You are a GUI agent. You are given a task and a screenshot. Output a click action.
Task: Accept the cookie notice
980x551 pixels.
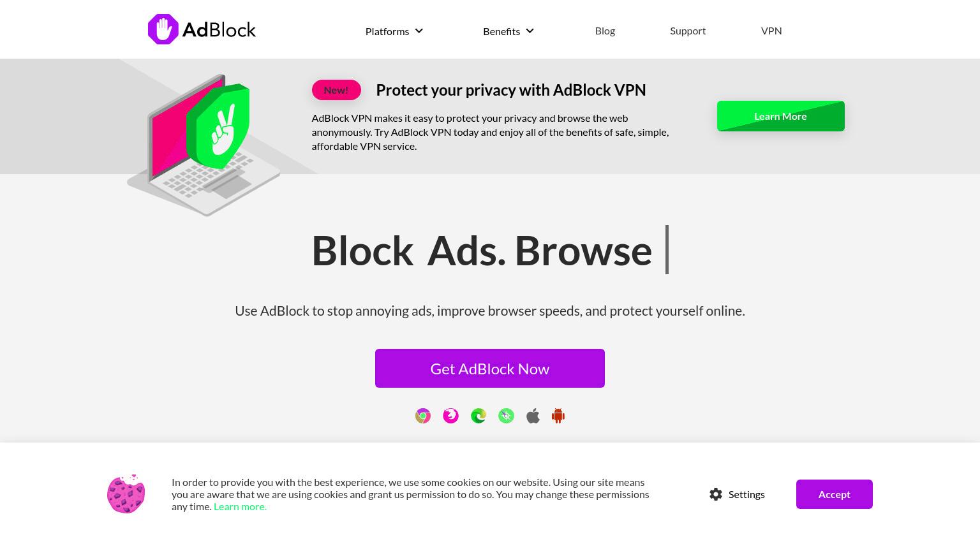click(835, 494)
